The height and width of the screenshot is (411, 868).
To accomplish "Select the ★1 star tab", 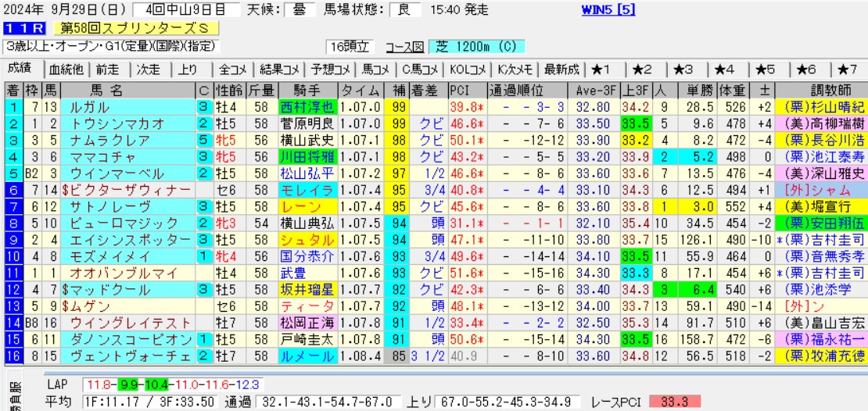I will pyautogui.click(x=602, y=69).
